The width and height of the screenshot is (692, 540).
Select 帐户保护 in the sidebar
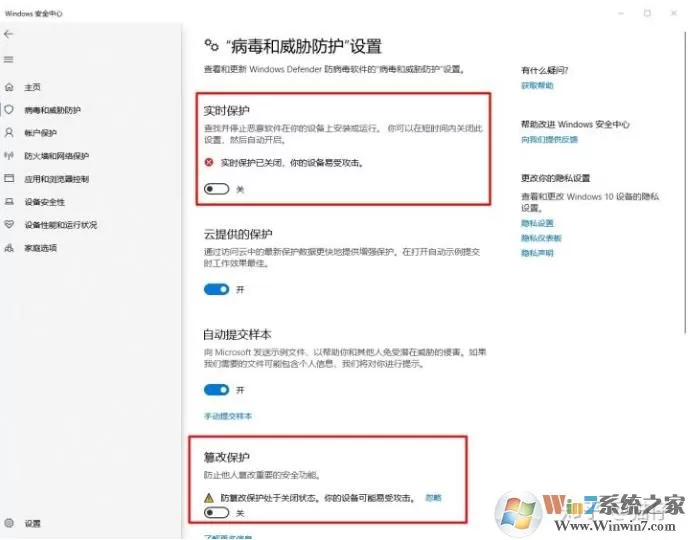40,133
